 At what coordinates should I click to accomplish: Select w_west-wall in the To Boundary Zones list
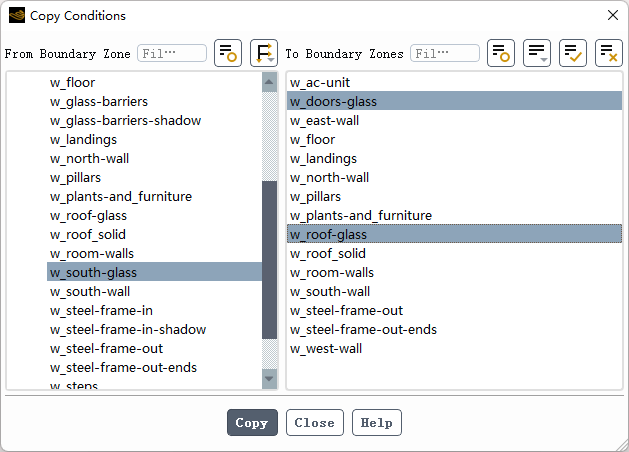coord(326,349)
